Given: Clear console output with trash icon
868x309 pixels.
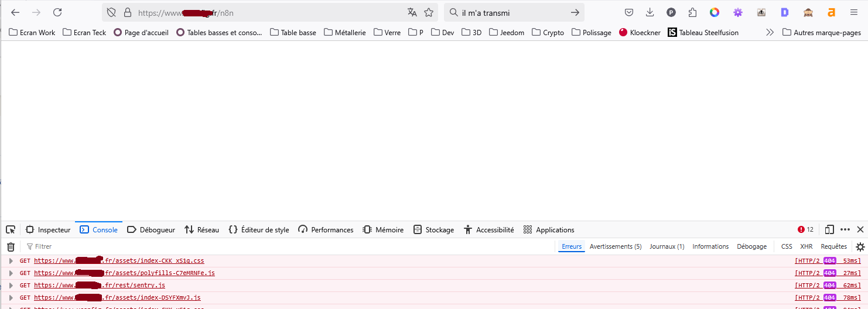Looking at the screenshot, I should pyautogui.click(x=11, y=247).
